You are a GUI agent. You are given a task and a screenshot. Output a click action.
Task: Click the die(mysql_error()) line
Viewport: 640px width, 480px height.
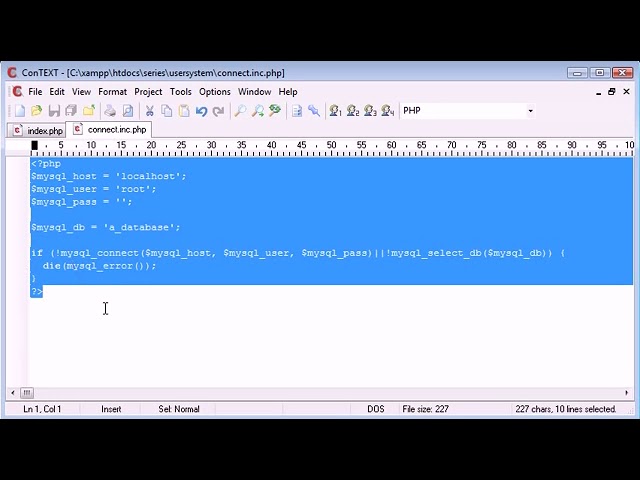coord(99,266)
